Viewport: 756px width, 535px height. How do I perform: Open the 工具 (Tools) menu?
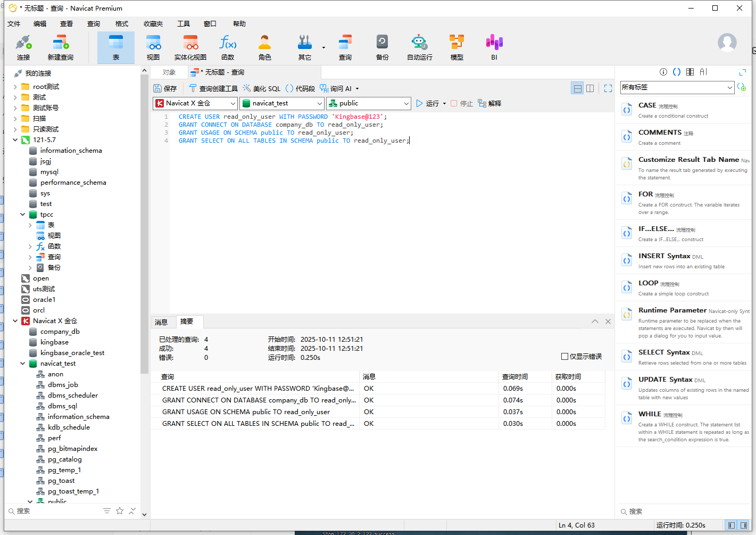[x=184, y=24]
